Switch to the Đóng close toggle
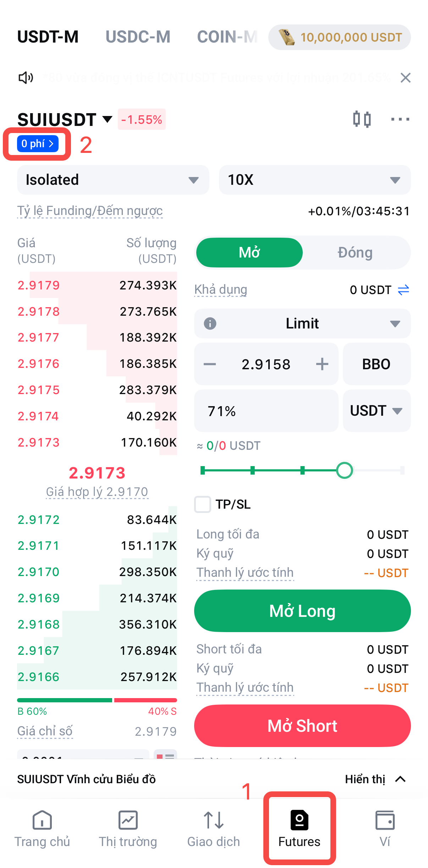428x868 pixels. [x=355, y=253]
